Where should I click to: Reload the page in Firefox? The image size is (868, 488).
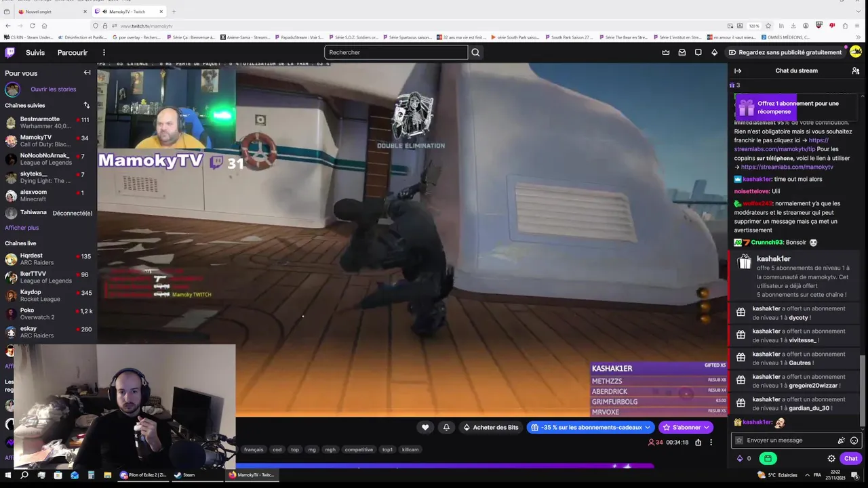click(32, 26)
